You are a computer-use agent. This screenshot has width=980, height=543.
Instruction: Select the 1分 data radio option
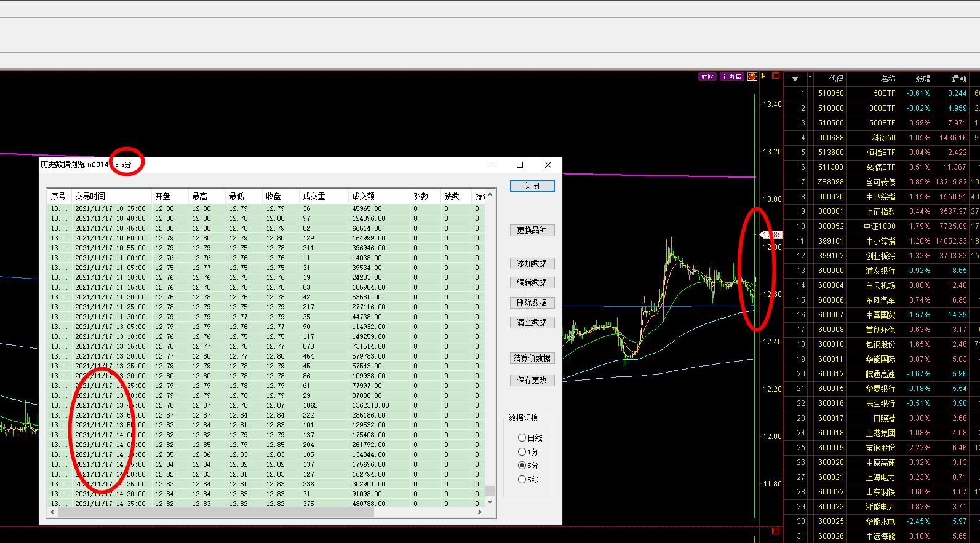coord(528,452)
